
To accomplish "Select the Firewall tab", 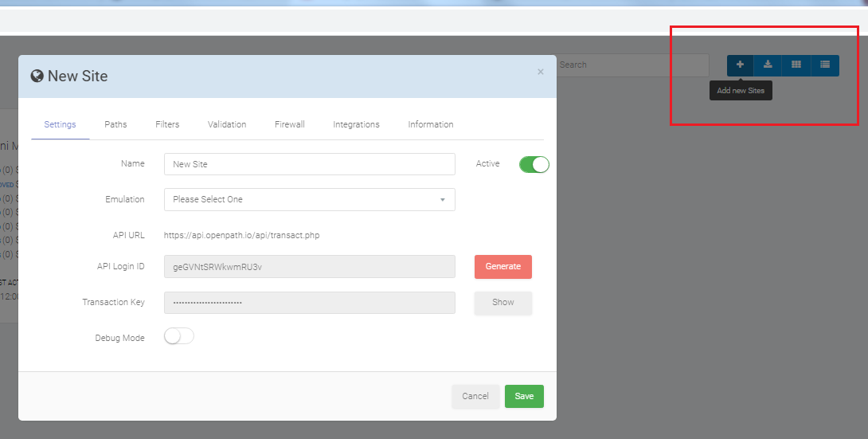I will pyautogui.click(x=290, y=124).
